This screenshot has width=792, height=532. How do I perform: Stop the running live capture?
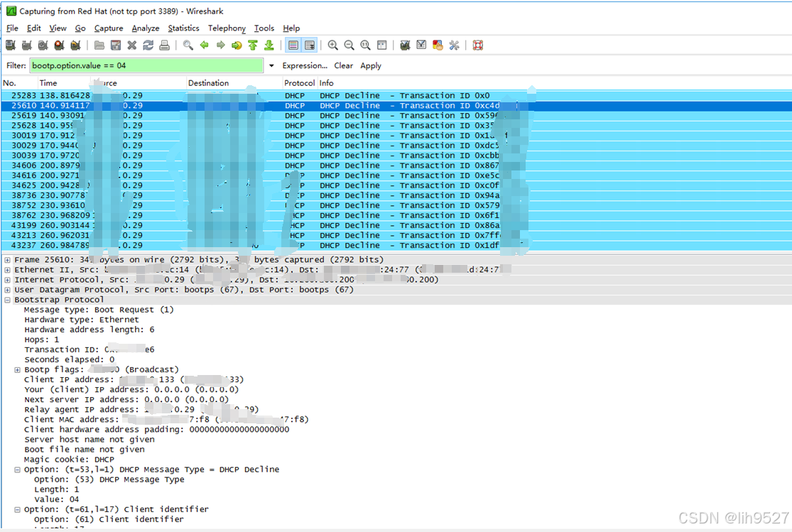click(59, 45)
